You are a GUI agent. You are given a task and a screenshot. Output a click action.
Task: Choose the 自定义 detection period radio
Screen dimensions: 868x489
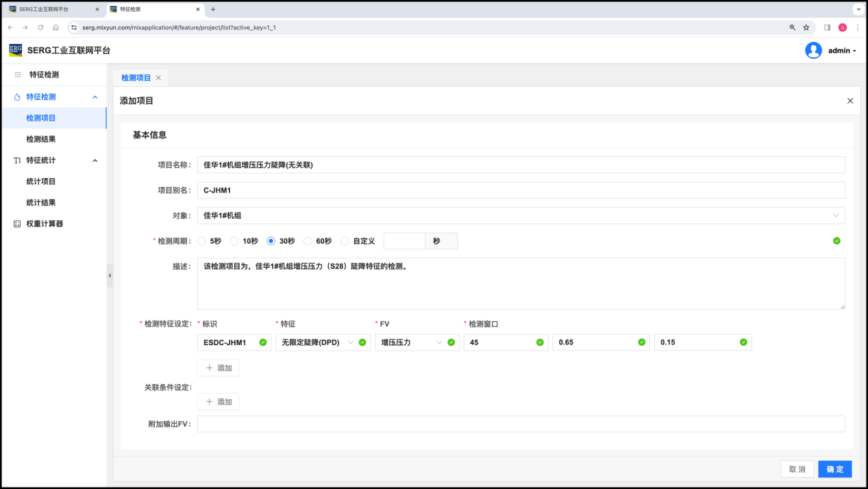[x=345, y=241]
